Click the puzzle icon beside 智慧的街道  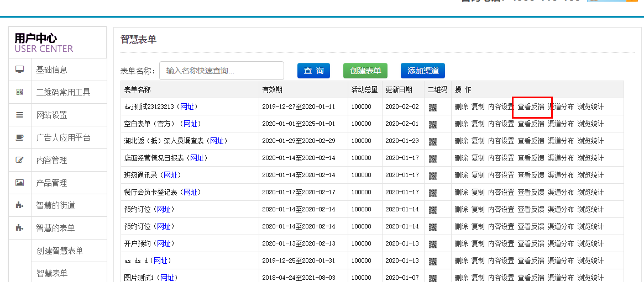tap(20, 205)
